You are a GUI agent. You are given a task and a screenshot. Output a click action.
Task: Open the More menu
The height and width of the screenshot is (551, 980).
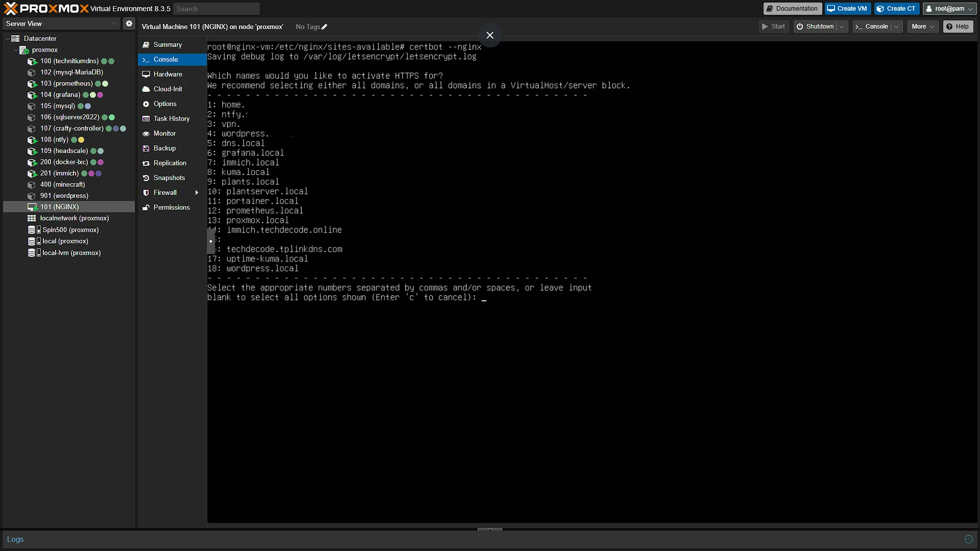click(923, 27)
